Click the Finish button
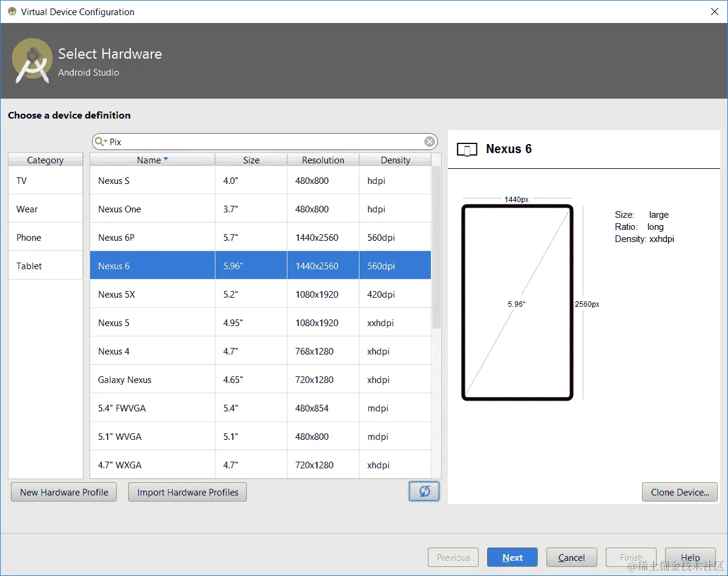 [631, 557]
